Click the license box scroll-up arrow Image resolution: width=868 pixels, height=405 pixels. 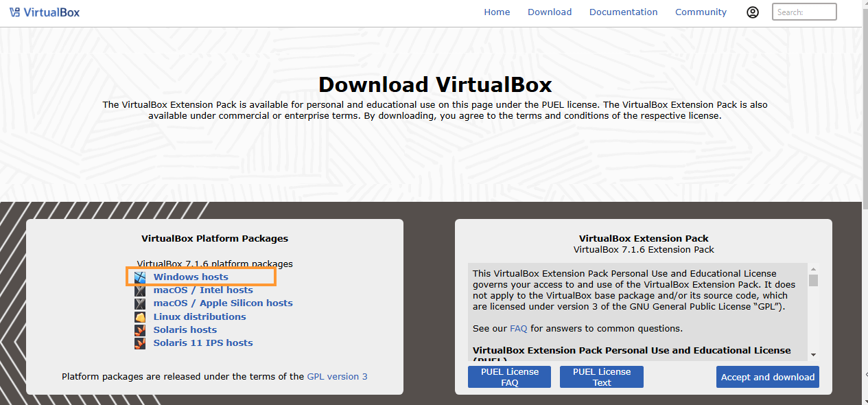813,268
